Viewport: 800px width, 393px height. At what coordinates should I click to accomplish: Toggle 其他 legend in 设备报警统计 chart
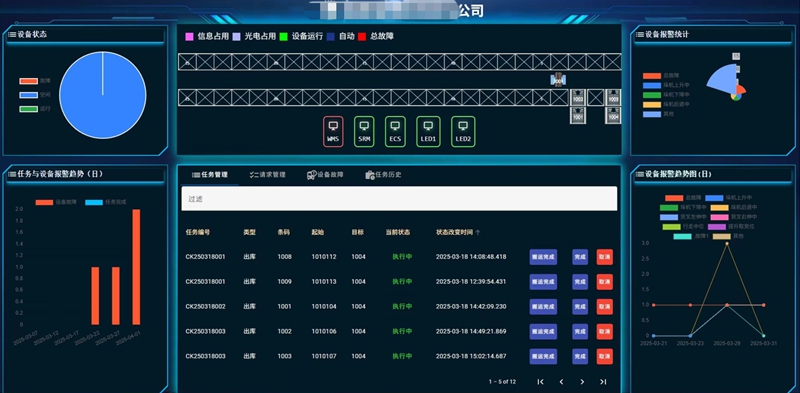click(659, 114)
